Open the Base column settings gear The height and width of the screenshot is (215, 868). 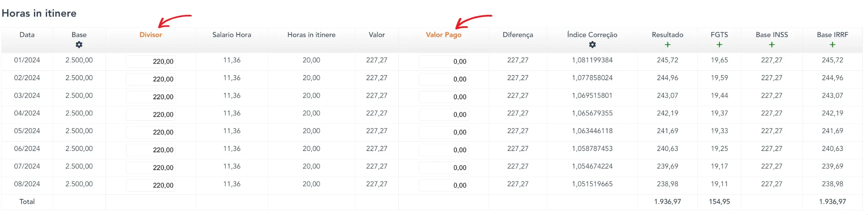(x=79, y=45)
